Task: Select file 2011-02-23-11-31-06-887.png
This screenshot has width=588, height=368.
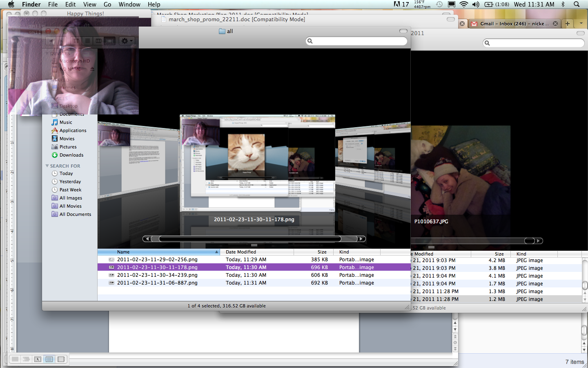Action: click(157, 283)
